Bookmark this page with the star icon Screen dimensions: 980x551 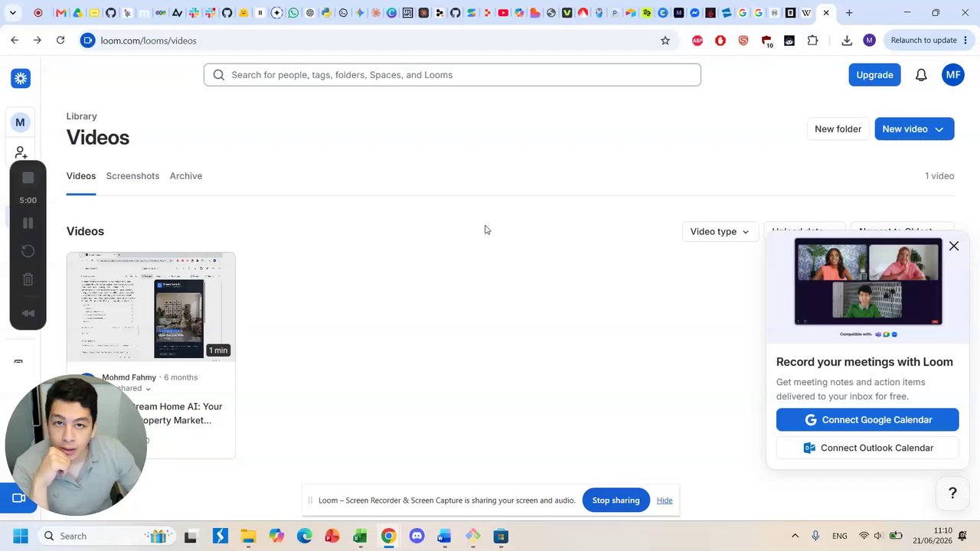(665, 41)
